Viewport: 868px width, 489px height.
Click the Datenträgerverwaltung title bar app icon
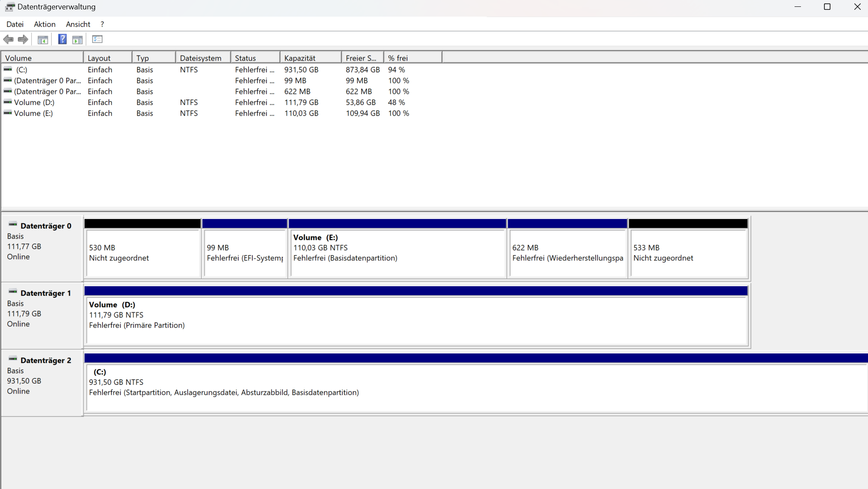9,7
